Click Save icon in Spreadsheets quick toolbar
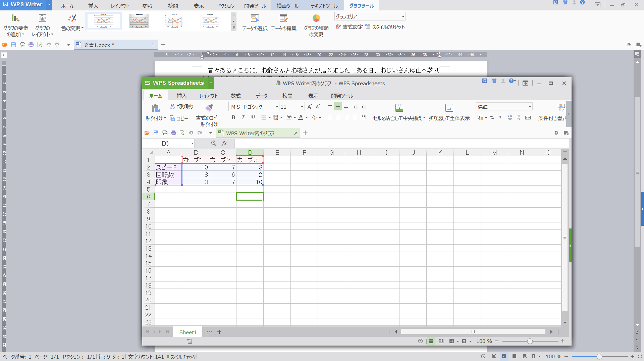The height and width of the screenshot is (361, 644). (156, 133)
